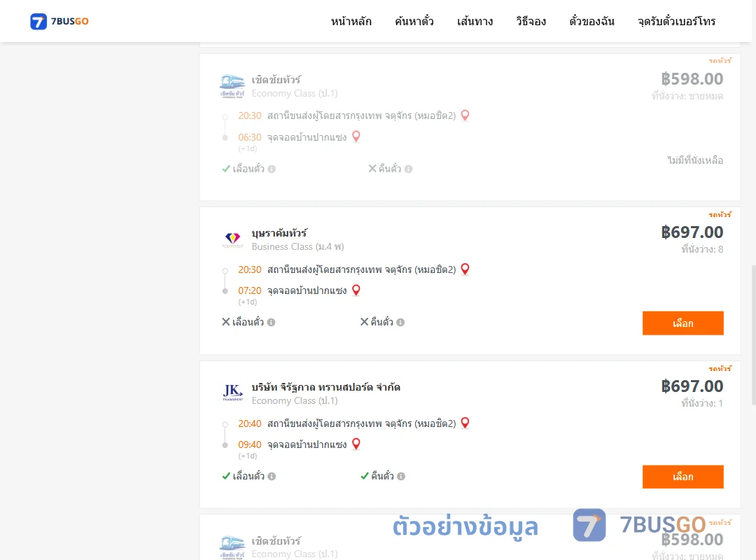Click map pin for 20:40 departure of จิรัฐกาล
756x560 pixels.
point(465,423)
